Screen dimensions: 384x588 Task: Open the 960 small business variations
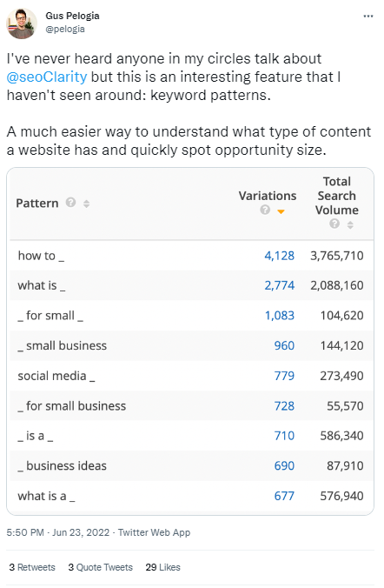(284, 345)
